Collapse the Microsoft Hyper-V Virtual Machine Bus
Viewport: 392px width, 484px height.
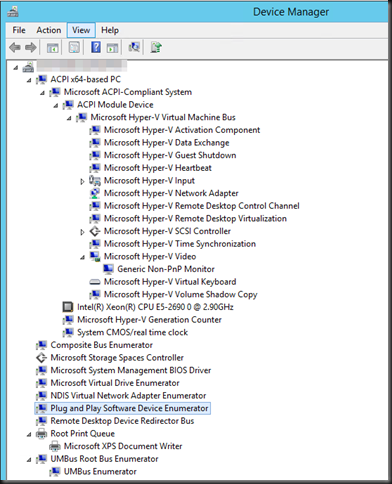click(x=69, y=118)
